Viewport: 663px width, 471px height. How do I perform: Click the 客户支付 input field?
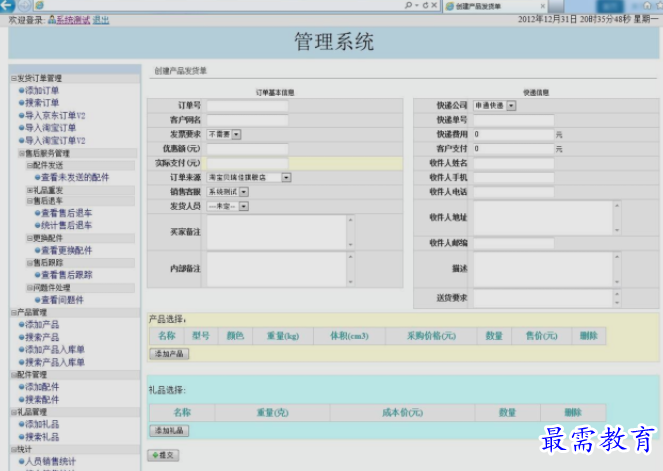(514, 149)
